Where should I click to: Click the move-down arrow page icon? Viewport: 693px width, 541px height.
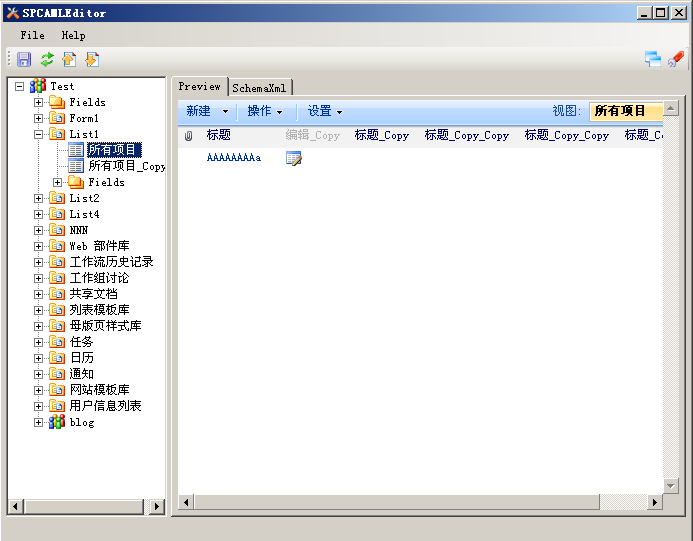(92, 59)
